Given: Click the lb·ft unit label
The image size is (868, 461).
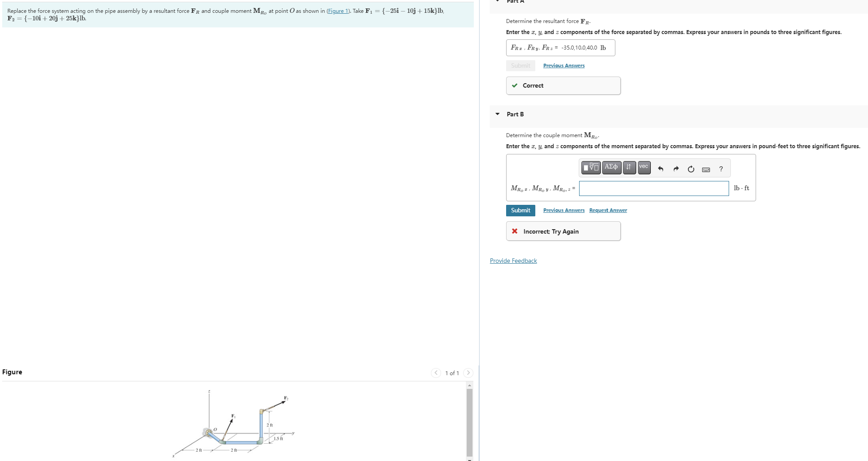Looking at the screenshot, I should click(741, 188).
